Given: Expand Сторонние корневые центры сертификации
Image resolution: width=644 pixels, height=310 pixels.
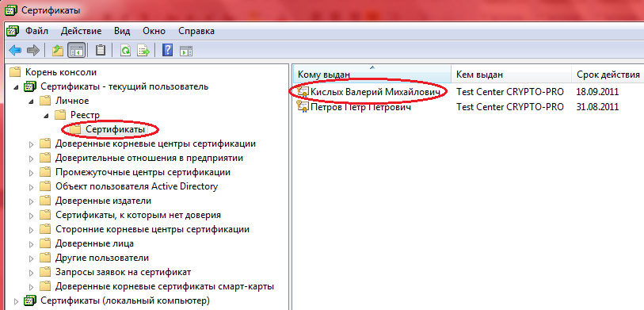Looking at the screenshot, I should 31,230.
